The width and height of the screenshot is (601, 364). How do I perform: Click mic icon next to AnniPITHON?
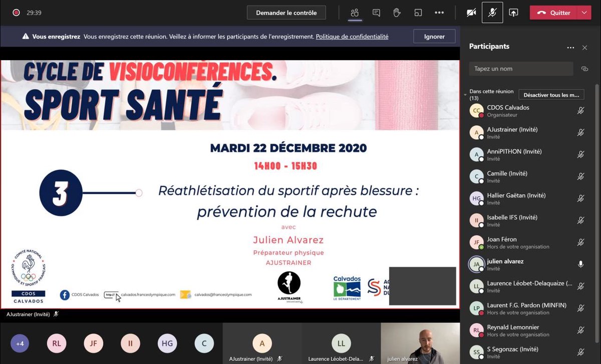581,155
